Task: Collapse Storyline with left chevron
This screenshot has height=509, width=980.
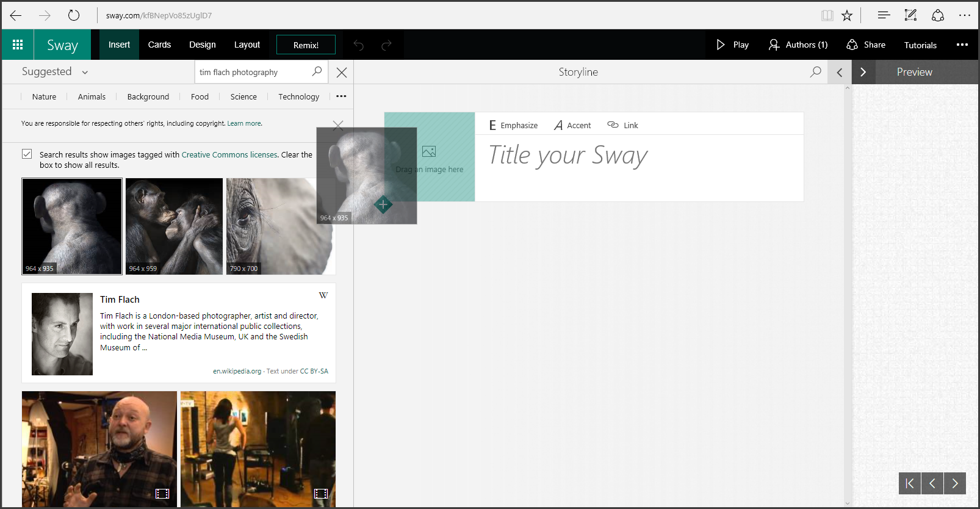Action: (840, 72)
